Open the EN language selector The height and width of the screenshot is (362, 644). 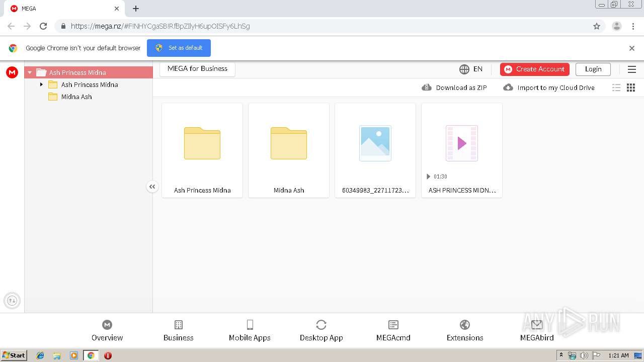click(x=471, y=69)
